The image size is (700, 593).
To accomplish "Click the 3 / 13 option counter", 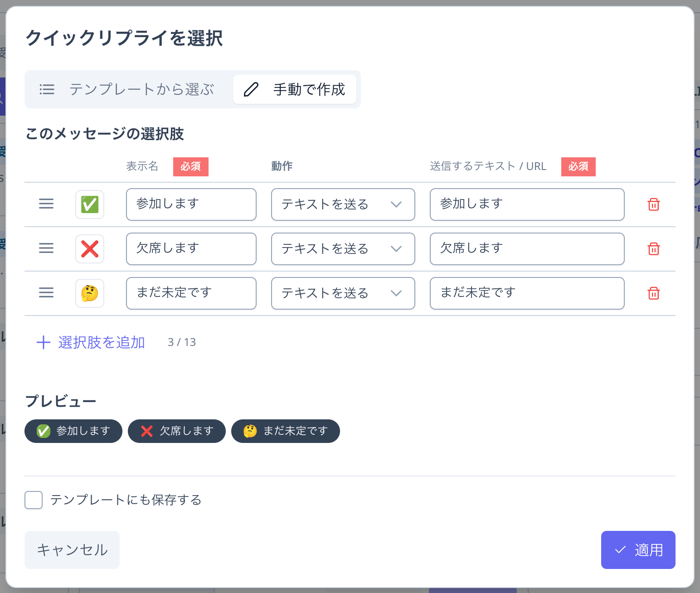I will (x=182, y=342).
